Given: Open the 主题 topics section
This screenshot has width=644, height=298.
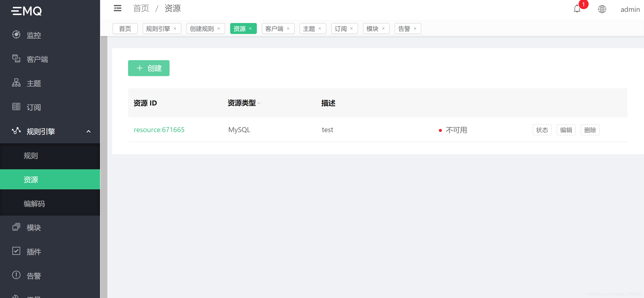Looking at the screenshot, I should [33, 83].
